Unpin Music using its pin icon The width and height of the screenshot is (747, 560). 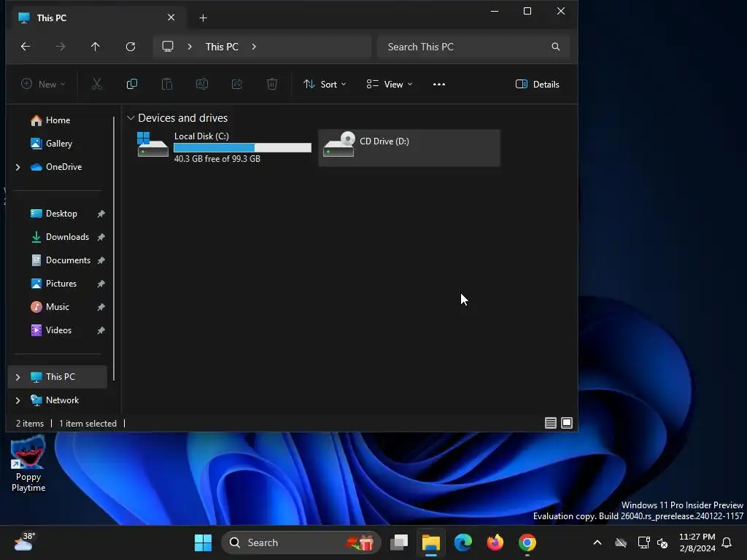[x=101, y=307]
